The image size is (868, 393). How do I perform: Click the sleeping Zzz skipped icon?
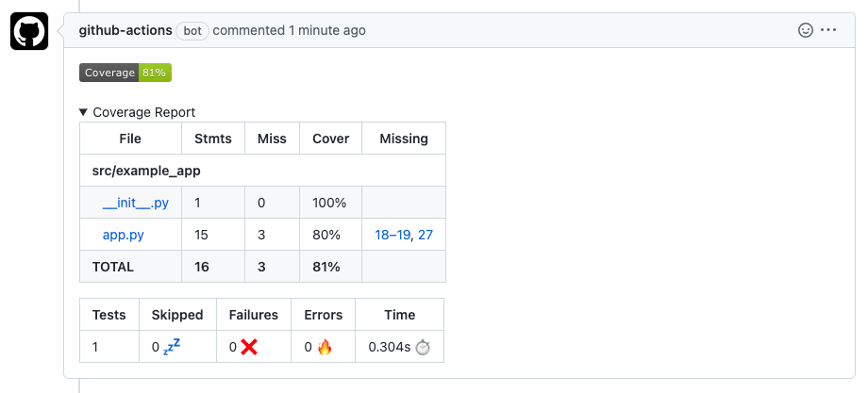(171, 347)
